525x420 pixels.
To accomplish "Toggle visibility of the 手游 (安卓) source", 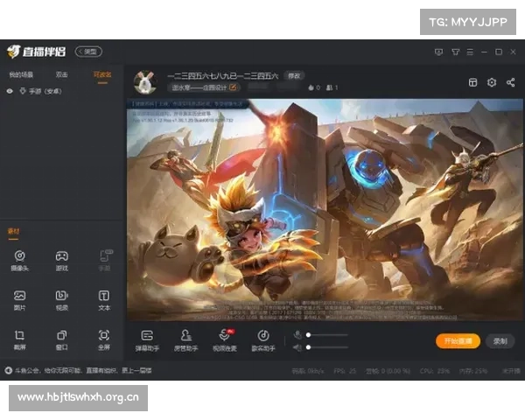I will click(x=10, y=91).
